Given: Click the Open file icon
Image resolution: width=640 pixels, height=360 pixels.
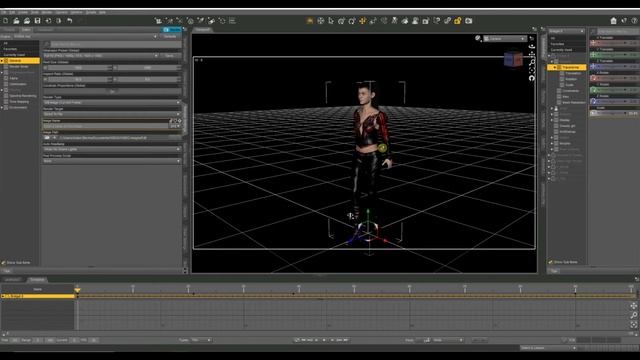Looking at the screenshot, I should coord(16,20).
